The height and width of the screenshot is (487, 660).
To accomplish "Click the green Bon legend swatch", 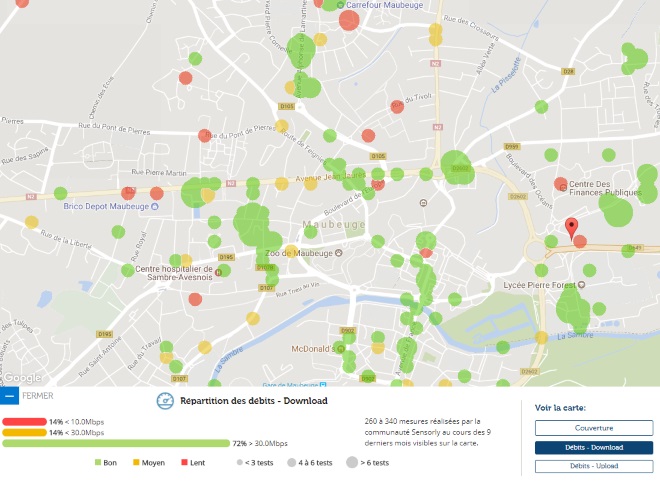I will click(99, 463).
